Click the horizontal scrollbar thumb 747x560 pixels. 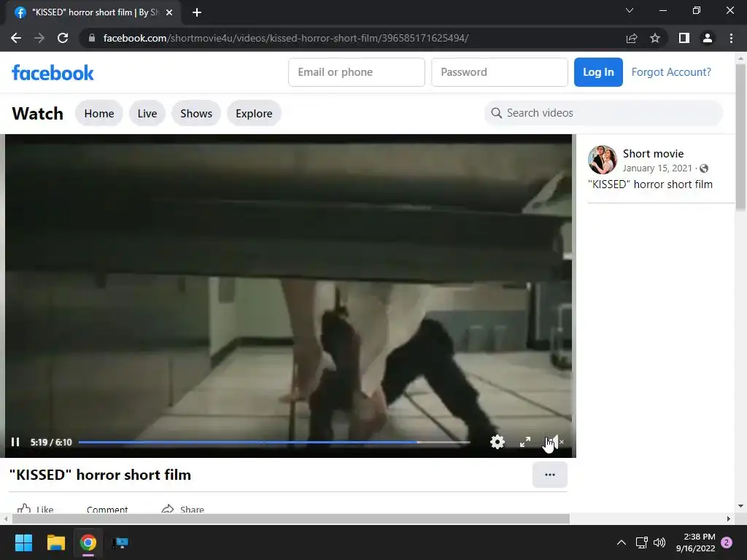pyautogui.click(x=290, y=518)
